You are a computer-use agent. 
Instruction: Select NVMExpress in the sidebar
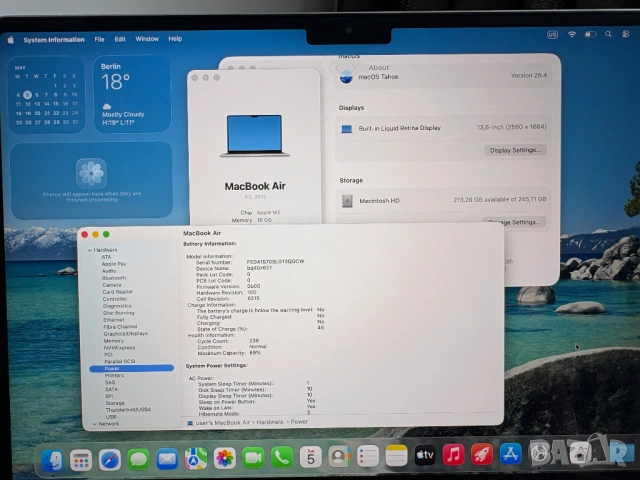pos(119,348)
